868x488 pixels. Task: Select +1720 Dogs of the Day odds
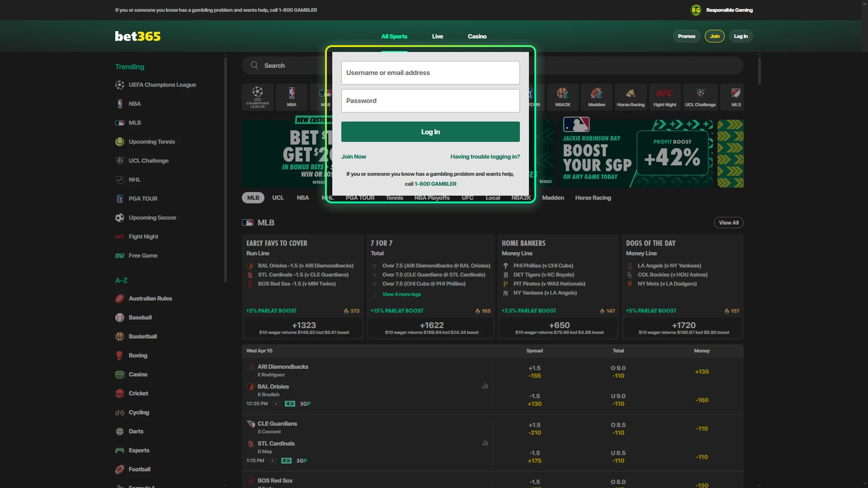pyautogui.click(x=684, y=328)
